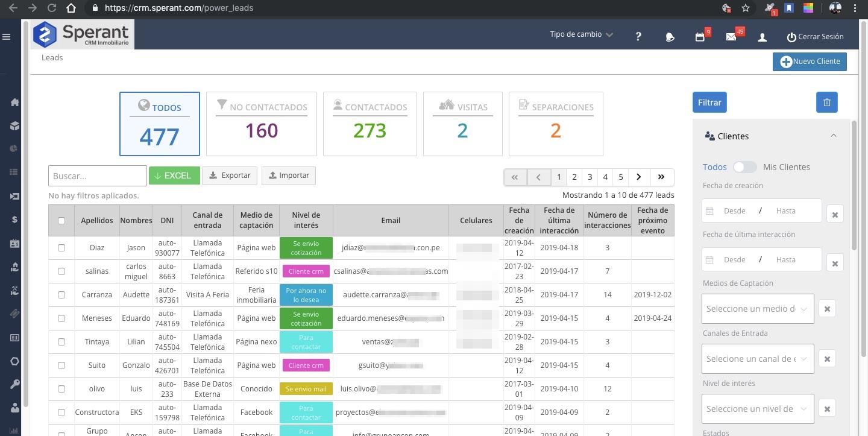Click the help question mark icon
Image resolution: width=868 pixels, height=436 pixels.
(638, 37)
